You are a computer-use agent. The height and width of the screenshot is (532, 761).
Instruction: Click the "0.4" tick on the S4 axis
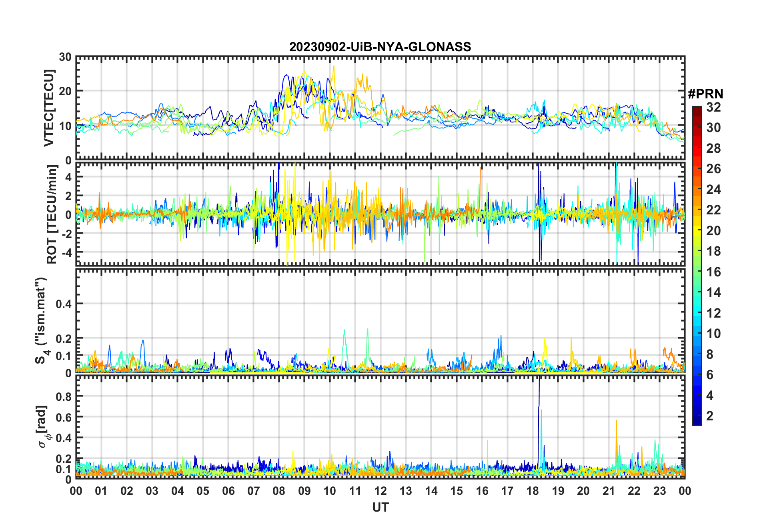[64, 304]
